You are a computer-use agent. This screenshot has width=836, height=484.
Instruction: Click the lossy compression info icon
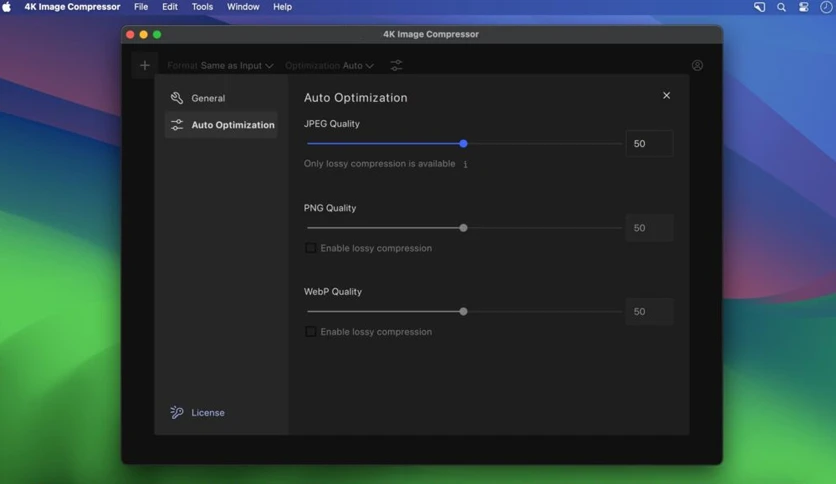coord(465,164)
